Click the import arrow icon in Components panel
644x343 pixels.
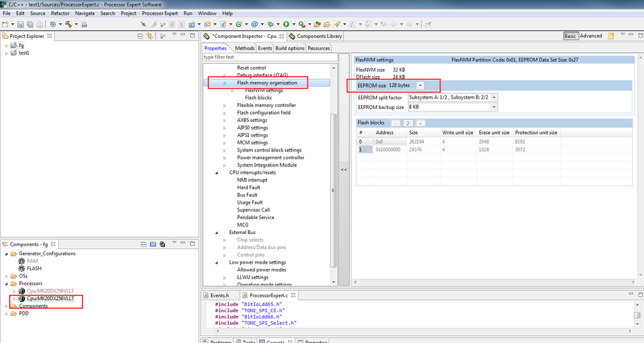click(x=162, y=244)
